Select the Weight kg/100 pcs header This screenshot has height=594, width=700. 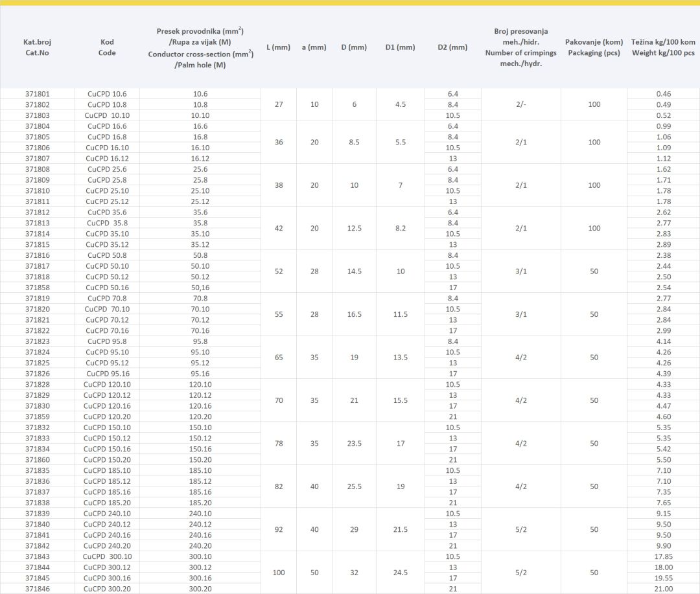coord(663,47)
